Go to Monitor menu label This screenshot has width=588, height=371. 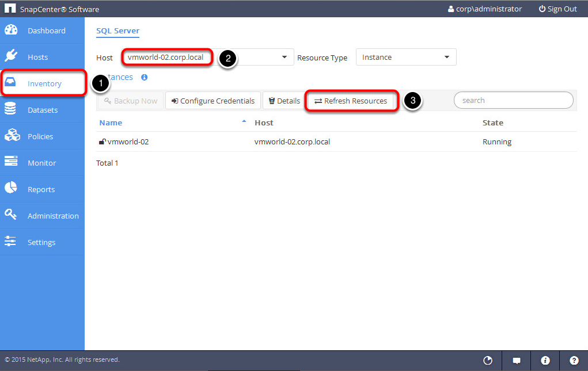(41, 163)
